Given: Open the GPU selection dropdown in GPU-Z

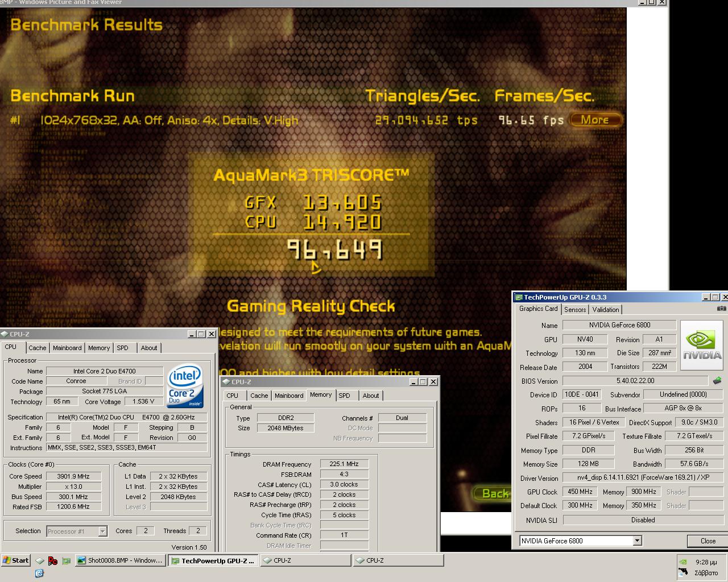Looking at the screenshot, I should 637,541.
